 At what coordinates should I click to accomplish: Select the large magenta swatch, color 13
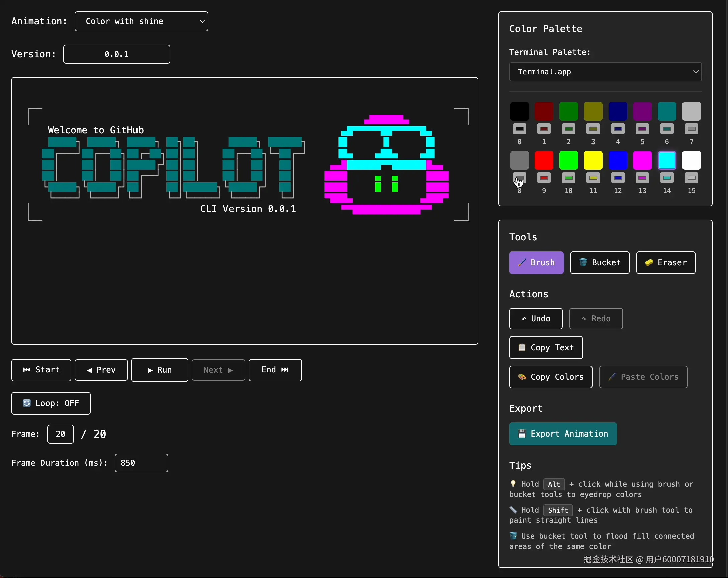pos(642,160)
